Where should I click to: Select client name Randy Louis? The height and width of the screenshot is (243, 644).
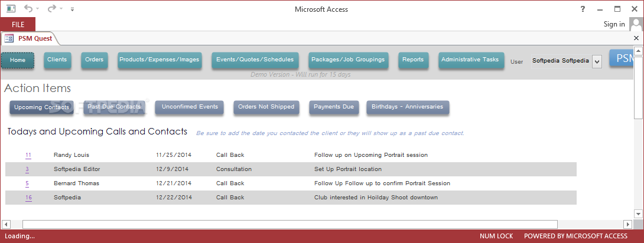coord(71,155)
